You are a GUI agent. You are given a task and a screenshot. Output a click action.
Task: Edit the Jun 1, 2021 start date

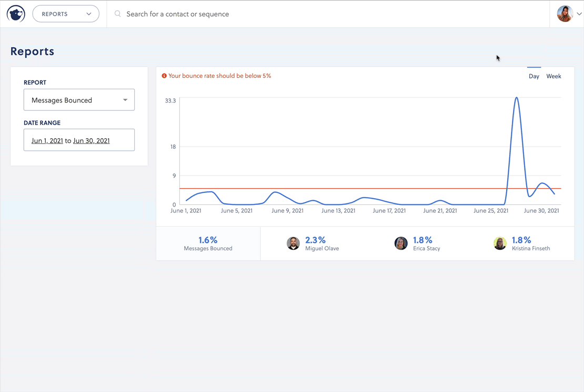click(46, 140)
